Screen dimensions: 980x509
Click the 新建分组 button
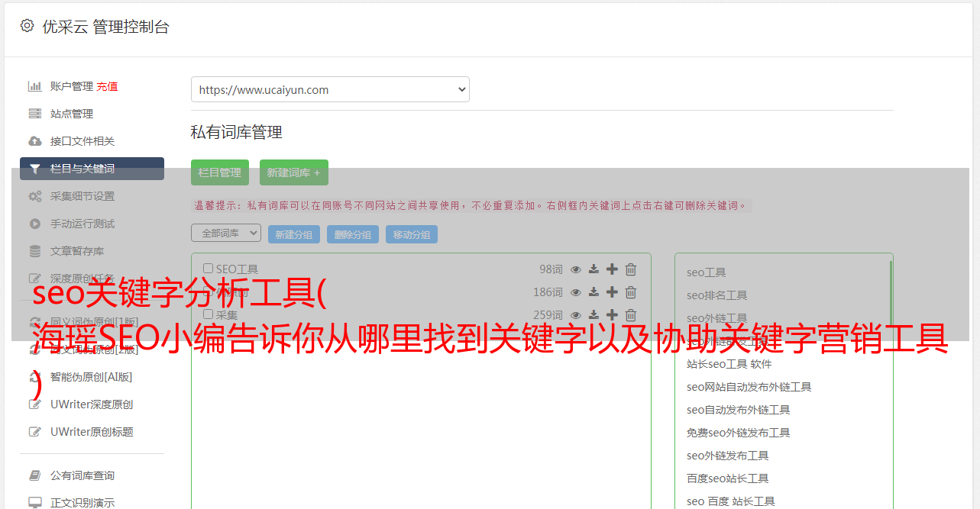click(294, 234)
